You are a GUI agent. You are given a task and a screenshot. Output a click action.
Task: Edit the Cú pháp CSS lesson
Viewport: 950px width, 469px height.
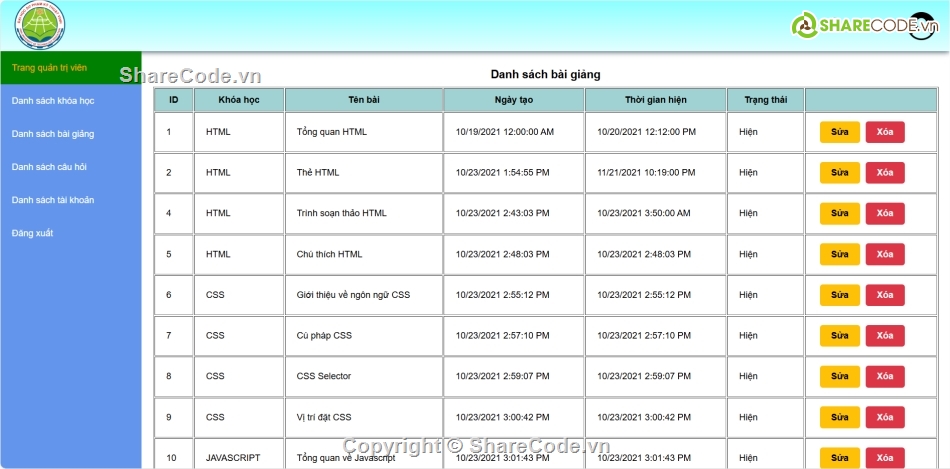pyautogui.click(x=840, y=336)
